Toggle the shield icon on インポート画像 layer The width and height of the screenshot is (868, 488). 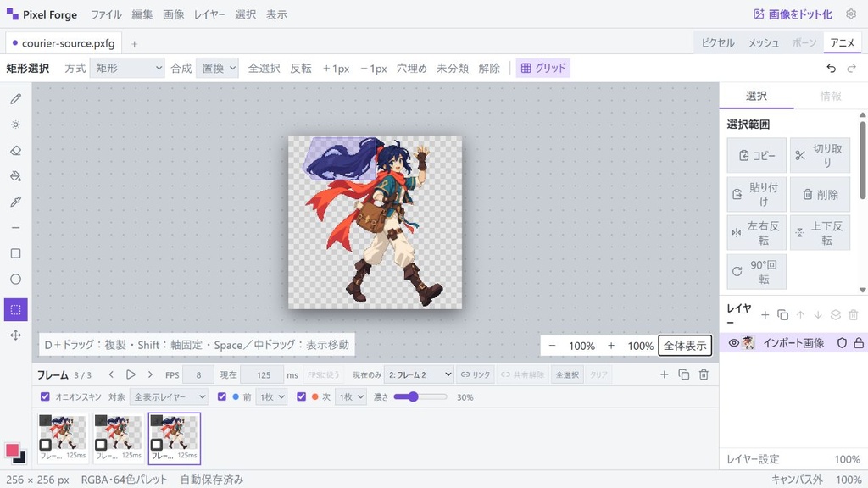tap(842, 343)
